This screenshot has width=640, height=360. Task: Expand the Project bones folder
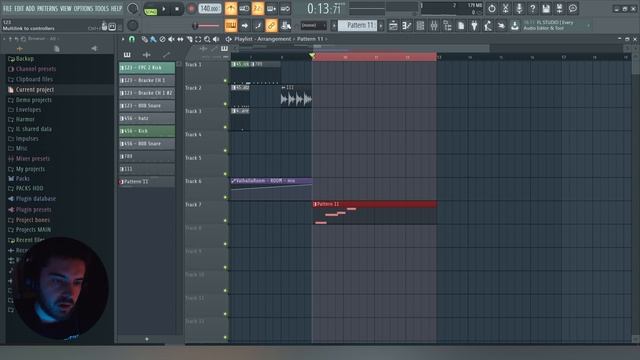[33, 220]
